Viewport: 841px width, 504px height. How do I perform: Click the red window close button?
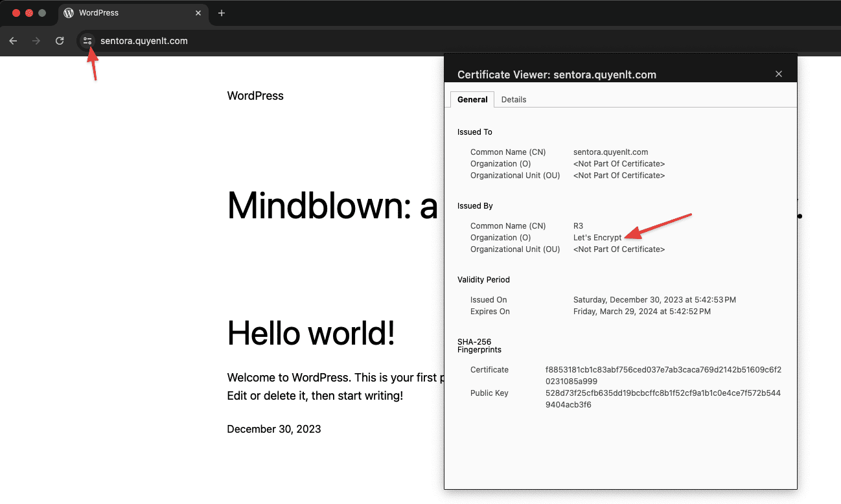coord(16,13)
